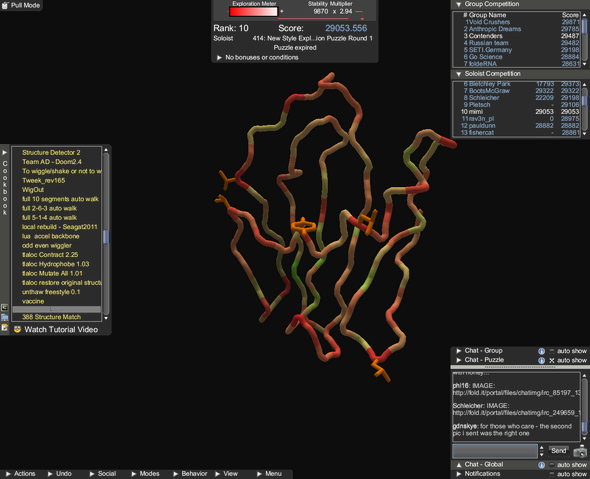Click the blue info icon for Chat - Puzzle

point(541,360)
